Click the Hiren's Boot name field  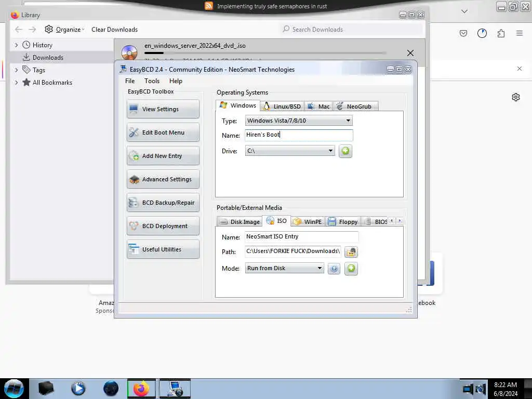[x=299, y=135]
